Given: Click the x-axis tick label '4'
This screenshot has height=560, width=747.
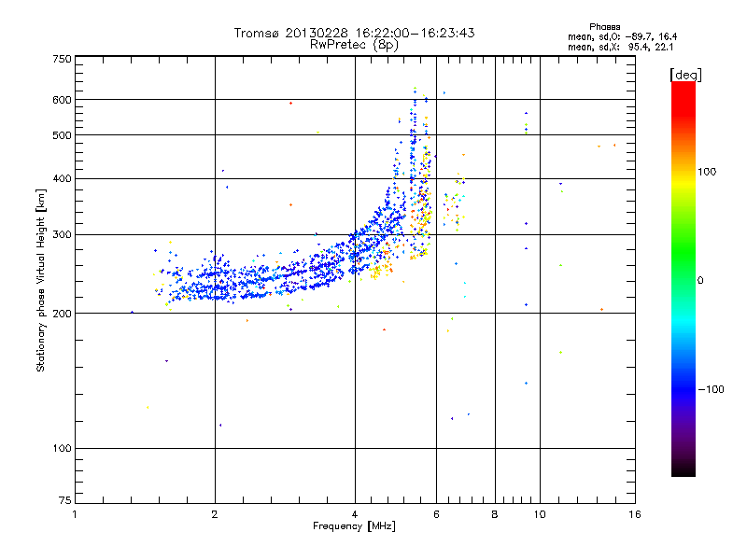Looking at the screenshot, I should [x=355, y=514].
